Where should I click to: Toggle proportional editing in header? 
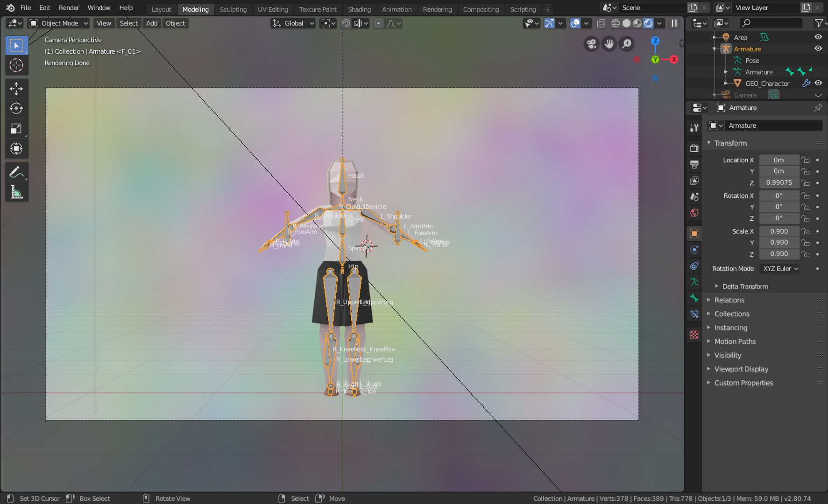pyautogui.click(x=379, y=23)
